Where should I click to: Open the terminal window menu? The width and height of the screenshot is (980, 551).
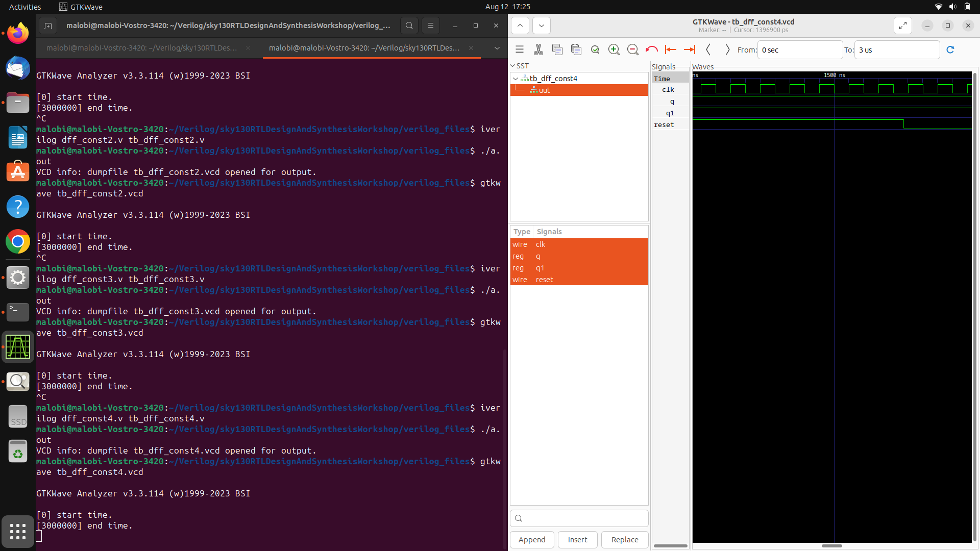tap(431, 26)
